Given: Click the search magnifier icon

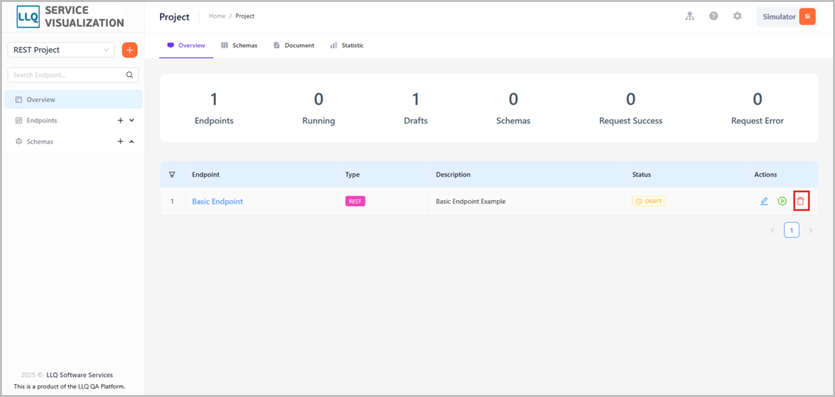Looking at the screenshot, I should 129,75.
